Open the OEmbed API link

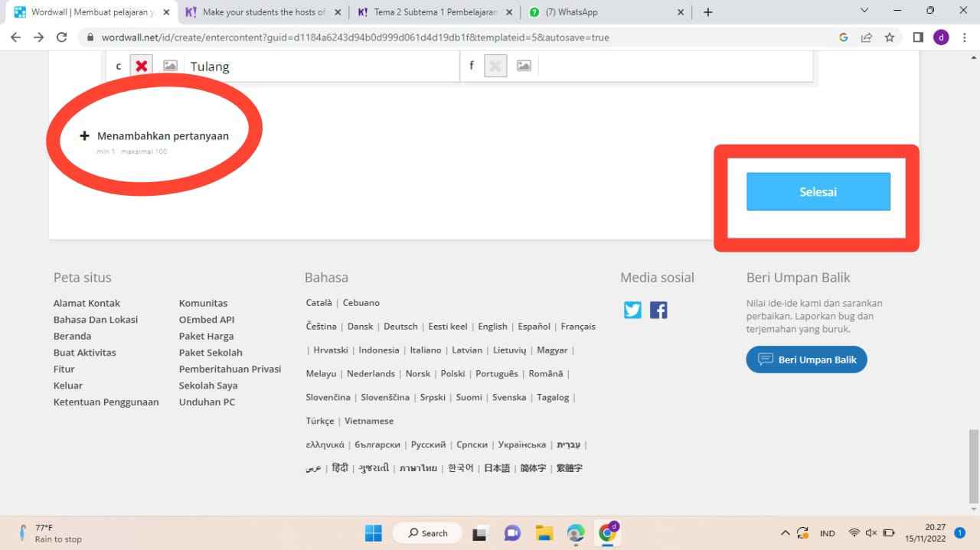pos(207,320)
